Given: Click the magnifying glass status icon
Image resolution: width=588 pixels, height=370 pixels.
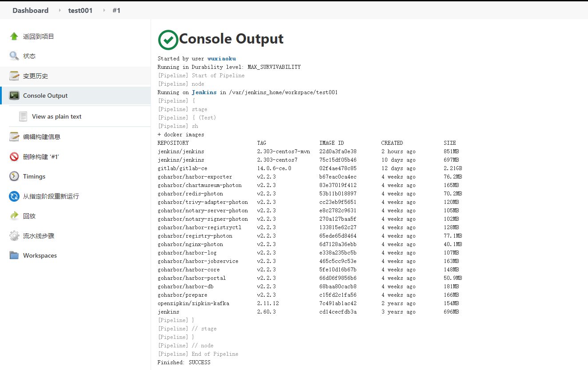Looking at the screenshot, I should [x=14, y=56].
